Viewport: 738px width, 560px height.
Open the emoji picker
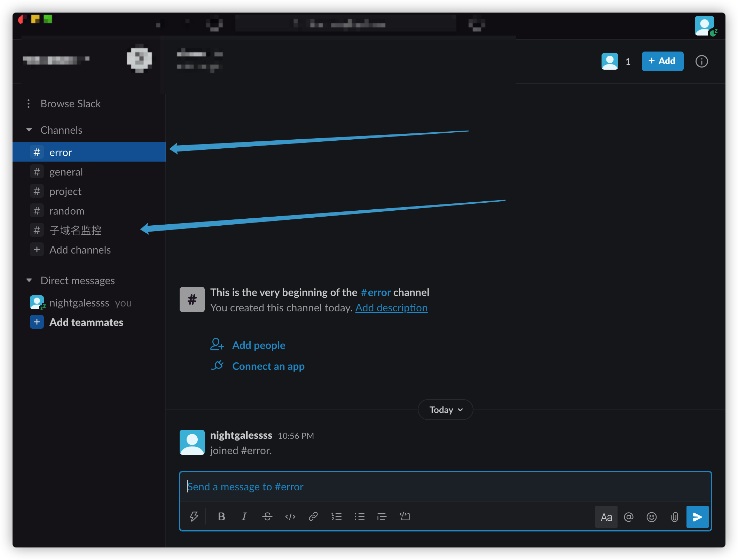pyautogui.click(x=652, y=517)
